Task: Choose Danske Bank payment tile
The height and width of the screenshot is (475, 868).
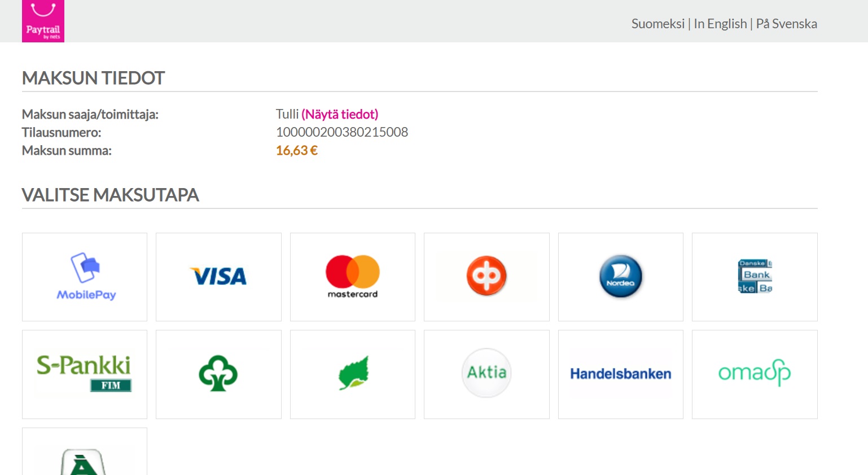Action: point(755,277)
